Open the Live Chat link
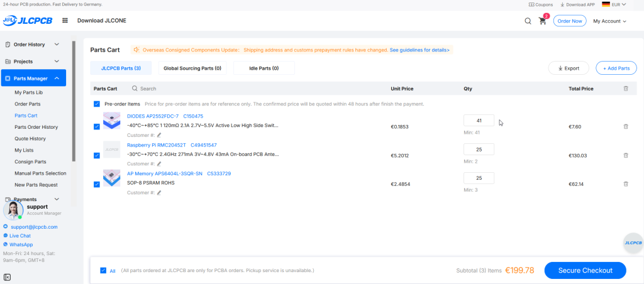Screen dimensions: 644x284 tap(20, 236)
